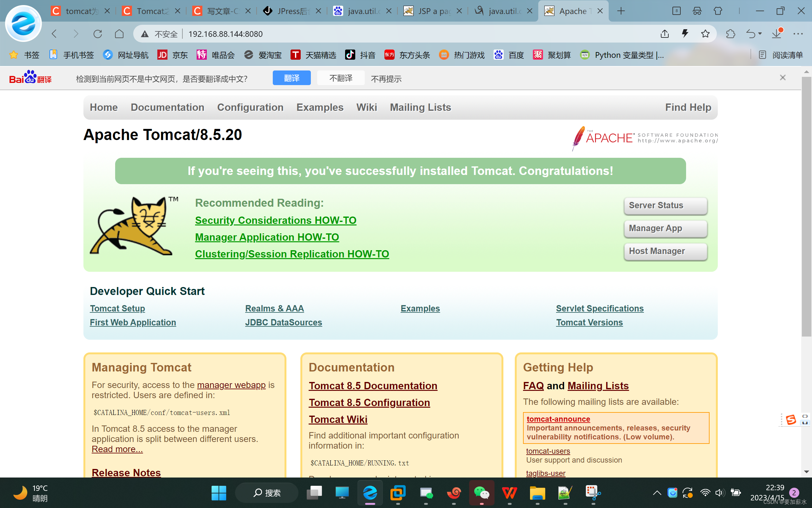Click the tab count icon in title bar

(677, 11)
